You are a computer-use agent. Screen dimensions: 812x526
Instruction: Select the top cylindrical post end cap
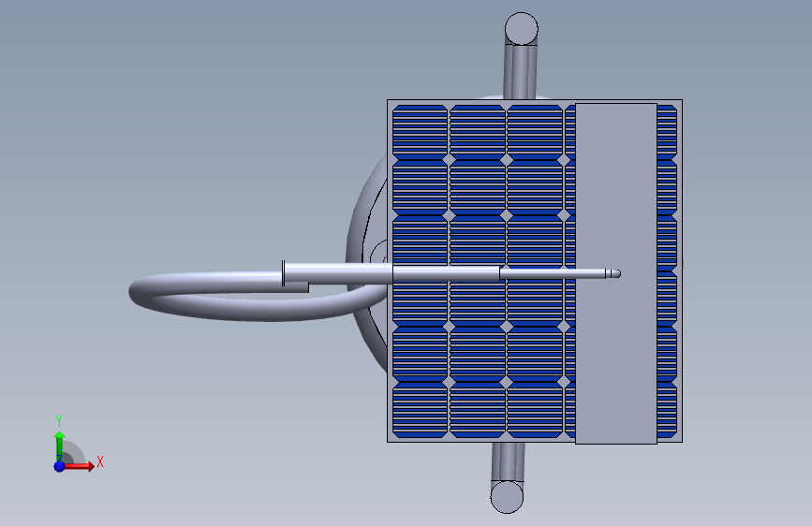click(x=522, y=29)
